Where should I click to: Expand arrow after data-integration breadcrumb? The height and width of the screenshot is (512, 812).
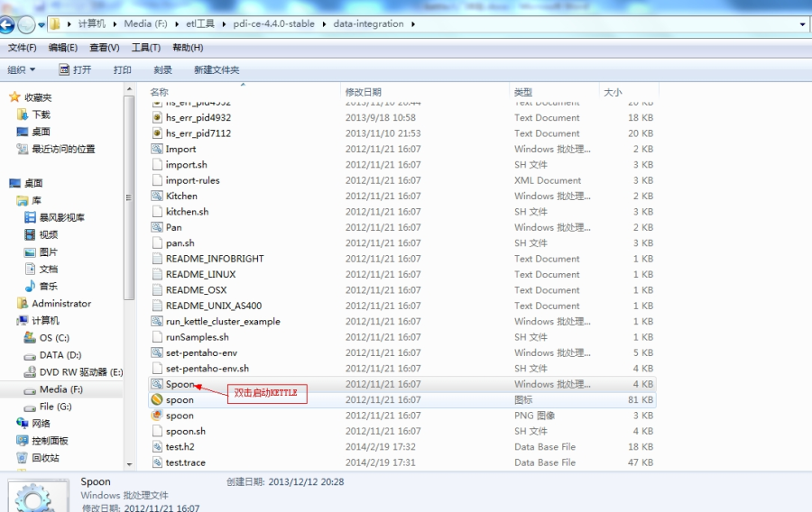coord(413,23)
